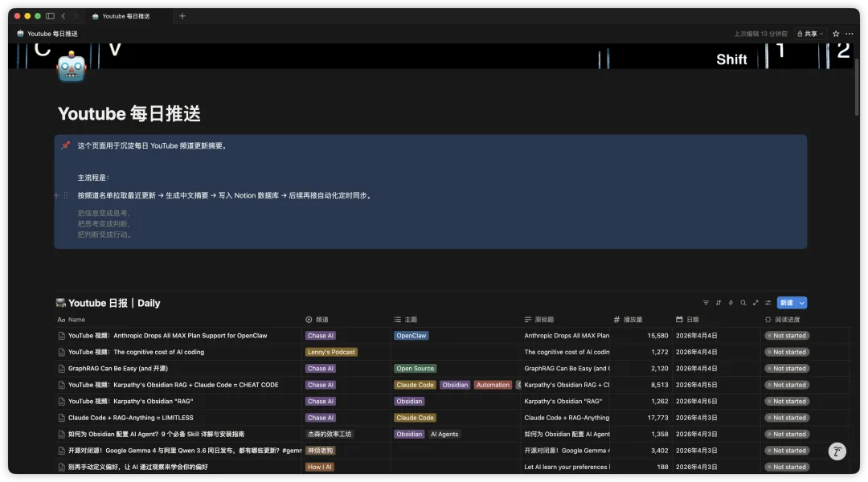Click page icon of Claude Code + RAG-Anything row
This screenshot has height=482, width=868.
click(61, 418)
